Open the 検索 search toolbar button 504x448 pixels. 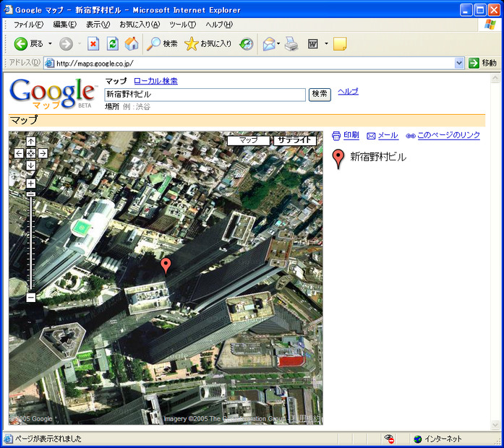tap(162, 43)
